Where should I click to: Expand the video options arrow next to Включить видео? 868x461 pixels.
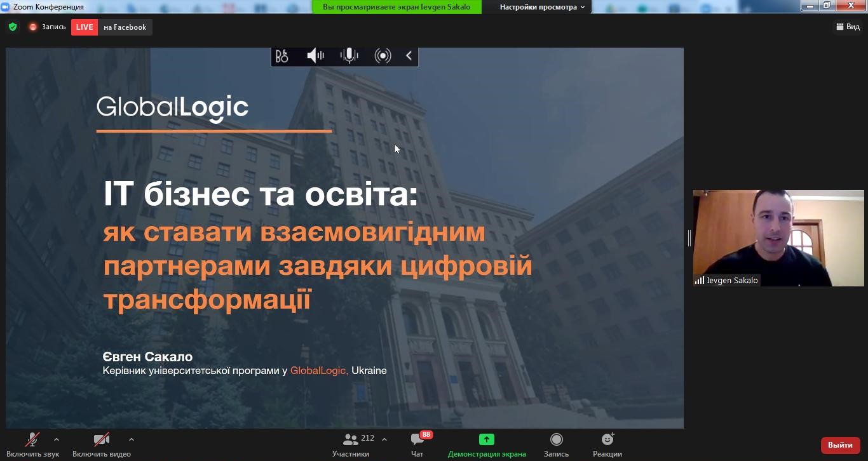pyautogui.click(x=132, y=439)
